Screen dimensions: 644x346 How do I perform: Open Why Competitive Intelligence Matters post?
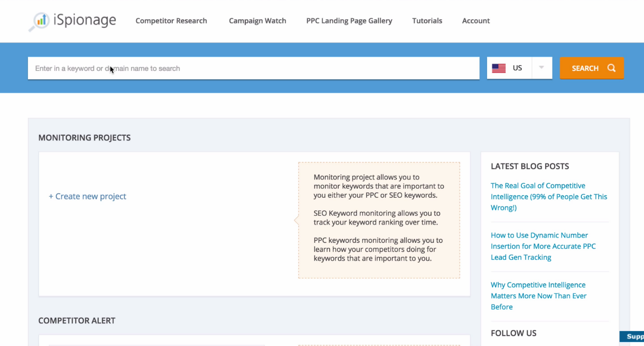pyautogui.click(x=538, y=296)
